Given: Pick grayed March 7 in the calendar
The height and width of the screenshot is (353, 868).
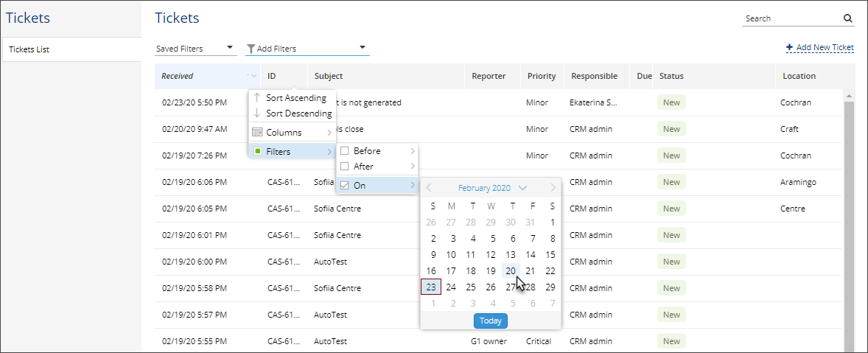Looking at the screenshot, I should tap(553, 303).
